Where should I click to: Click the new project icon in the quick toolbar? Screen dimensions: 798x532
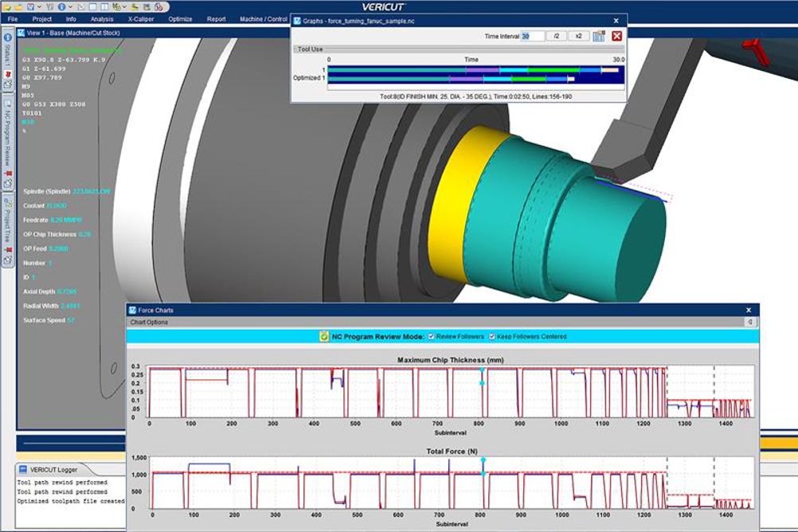pyautogui.click(x=7, y=7)
